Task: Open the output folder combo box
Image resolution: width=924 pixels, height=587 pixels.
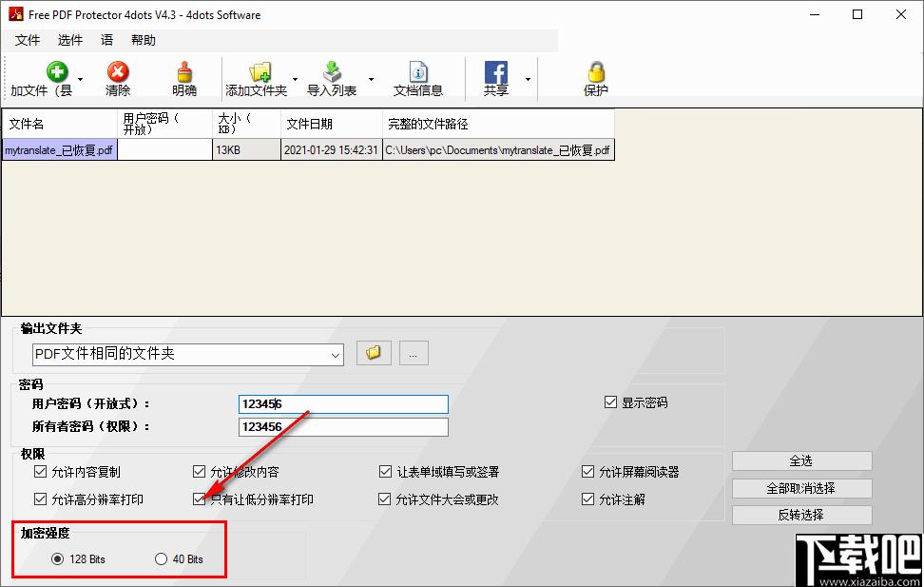Action: pos(188,355)
